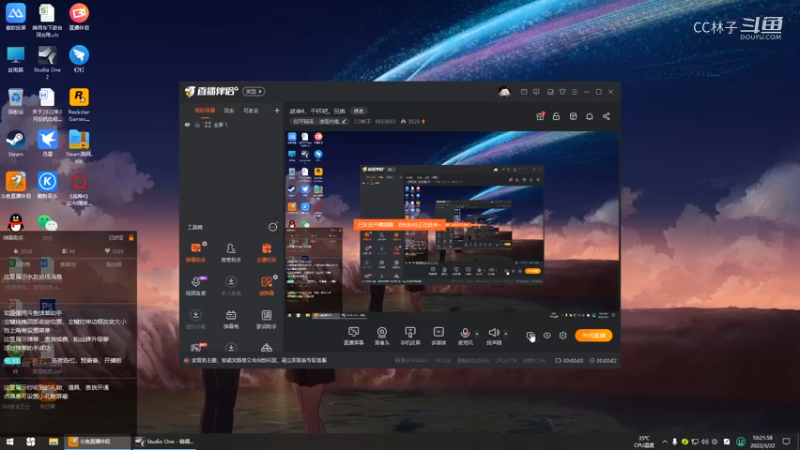The image size is (800, 450).
Task: Switch to the stream companion taskbar window
Action: pos(97,442)
